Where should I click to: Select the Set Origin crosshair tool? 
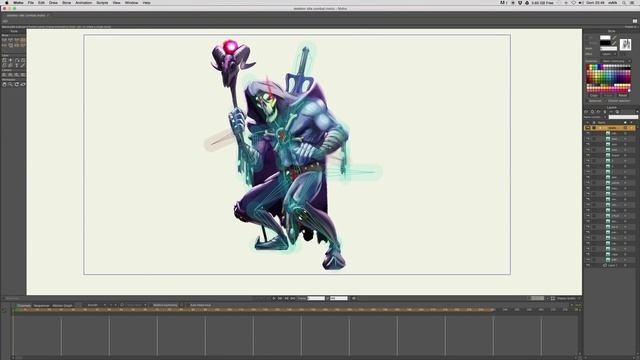click(x=10, y=60)
